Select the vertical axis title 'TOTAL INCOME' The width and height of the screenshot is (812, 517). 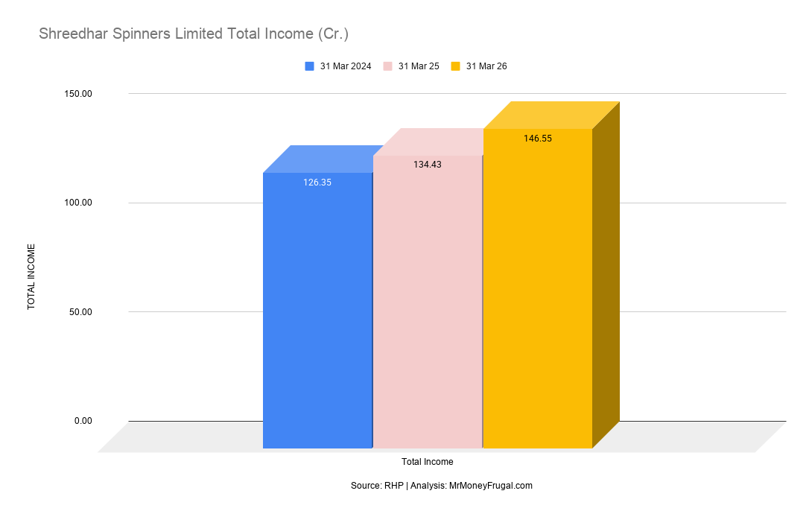pyautogui.click(x=31, y=276)
